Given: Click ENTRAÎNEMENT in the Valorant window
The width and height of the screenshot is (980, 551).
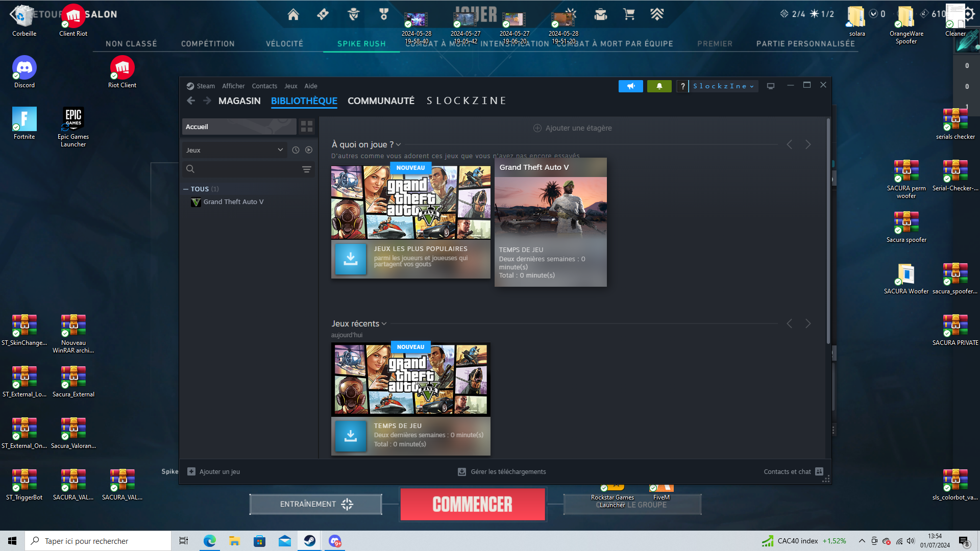Looking at the screenshot, I should (x=316, y=505).
